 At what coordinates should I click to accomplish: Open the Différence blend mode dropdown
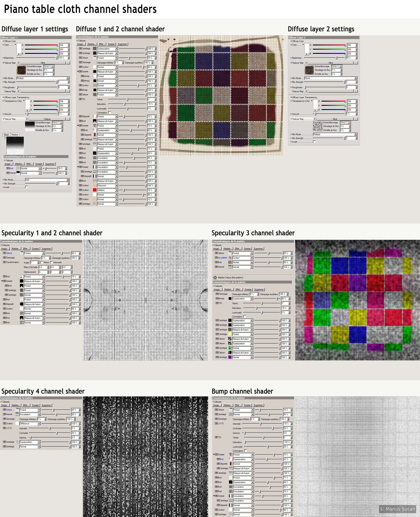[39, 424]
